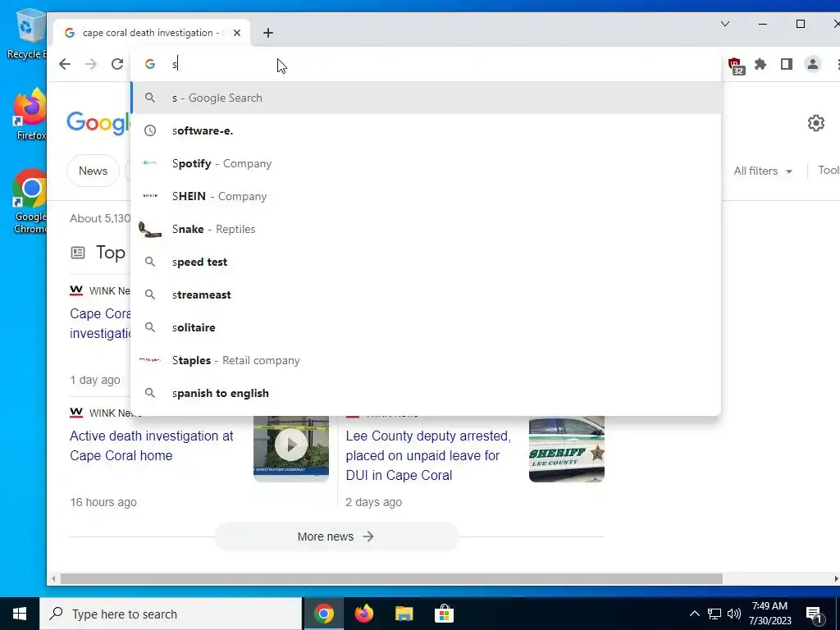Viewport: 840px width, 630px height.
Task: Show hidden system tray icons
Action: tap(694, 614)
